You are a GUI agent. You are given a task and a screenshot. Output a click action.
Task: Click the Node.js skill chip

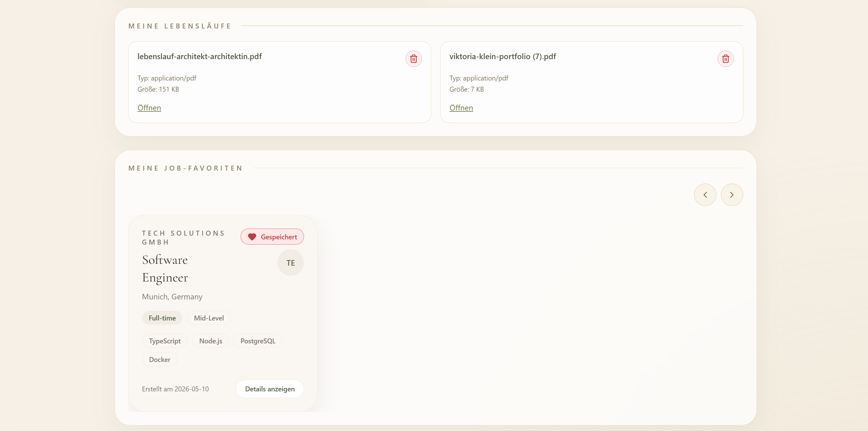[x=210, y=341]
